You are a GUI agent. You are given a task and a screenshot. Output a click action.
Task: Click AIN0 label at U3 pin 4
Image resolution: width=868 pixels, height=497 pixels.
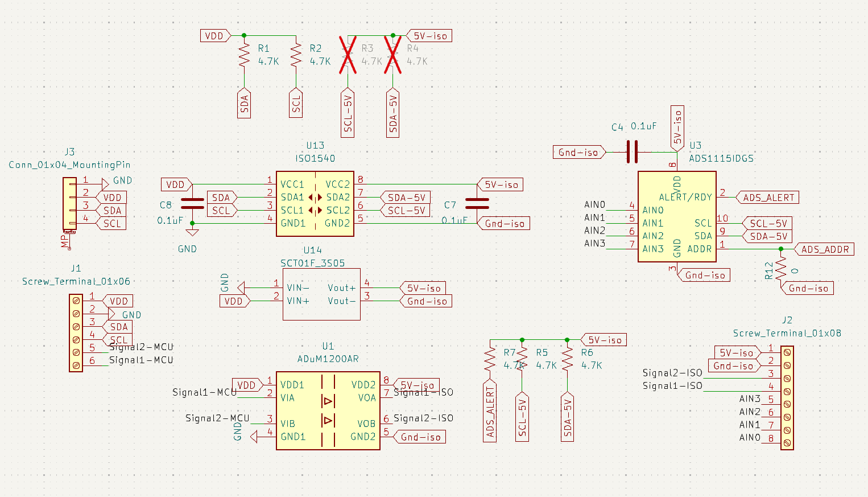point(594,204)
